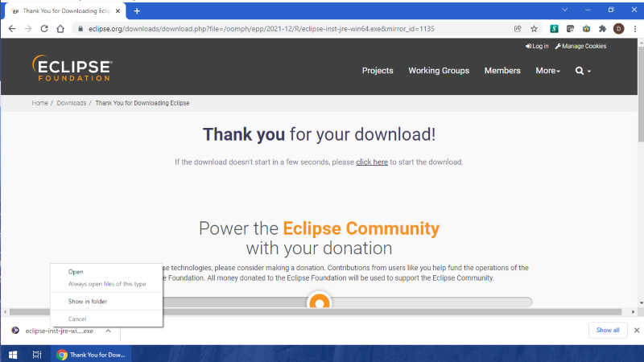Open tab search chevron in title bar

click(565, 10)
